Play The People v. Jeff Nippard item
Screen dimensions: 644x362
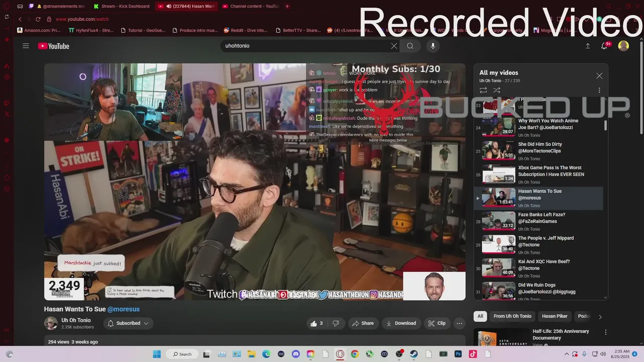pos(538,245)
